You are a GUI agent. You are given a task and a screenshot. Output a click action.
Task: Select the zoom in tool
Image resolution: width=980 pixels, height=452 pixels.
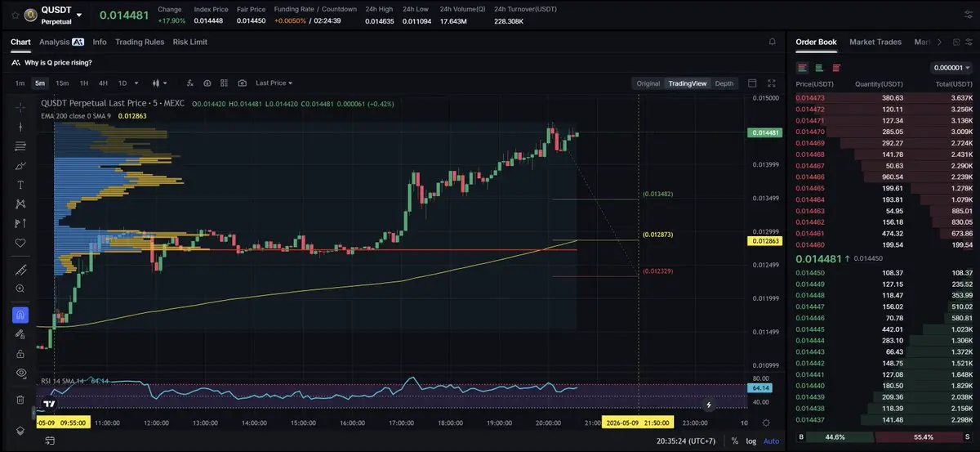(20, 289)
